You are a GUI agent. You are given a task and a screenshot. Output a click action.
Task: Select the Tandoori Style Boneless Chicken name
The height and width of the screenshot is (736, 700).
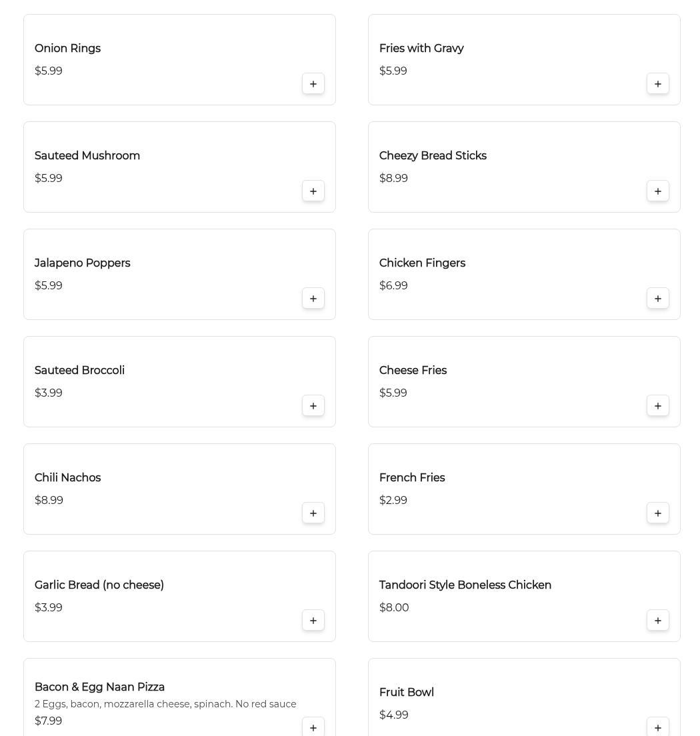(x=465, y=585)
